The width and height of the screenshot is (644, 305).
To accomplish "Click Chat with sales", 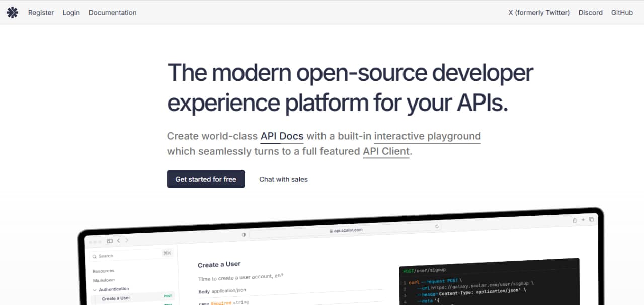I will tap(283, 179).
